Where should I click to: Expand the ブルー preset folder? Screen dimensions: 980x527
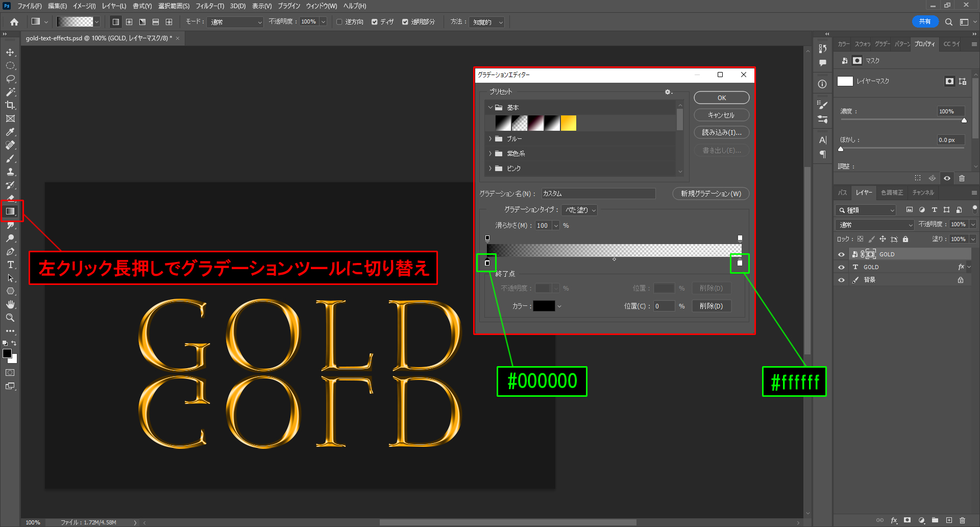[x=491, y=139]
